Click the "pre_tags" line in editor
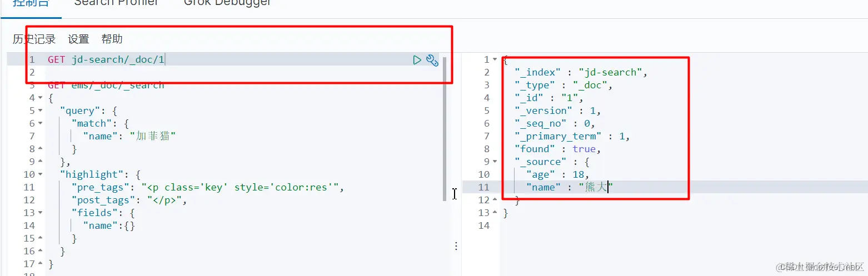 click(208, 188)
